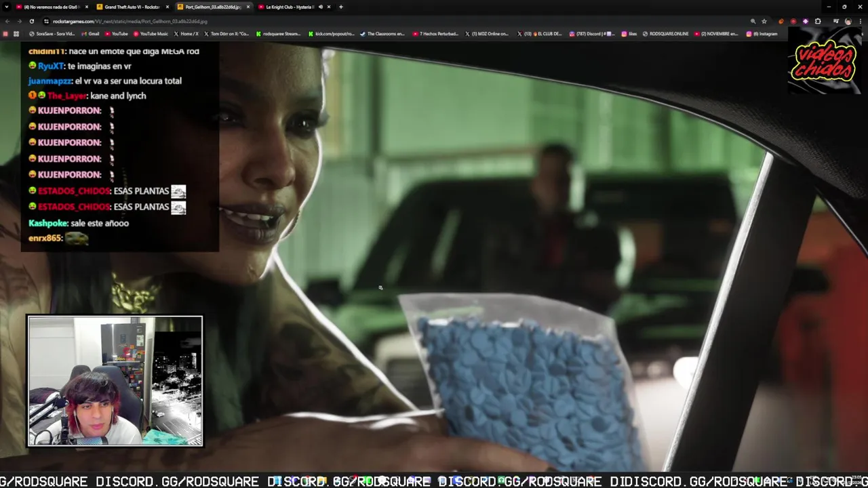Open the apps grid shortcut in bookmarks bar

click(x=16, y=33)
